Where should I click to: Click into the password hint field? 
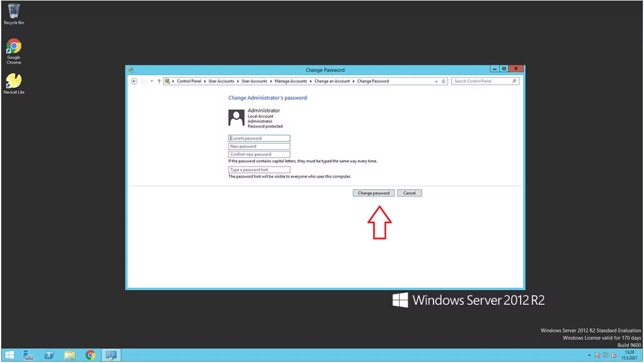coord(259,169)
